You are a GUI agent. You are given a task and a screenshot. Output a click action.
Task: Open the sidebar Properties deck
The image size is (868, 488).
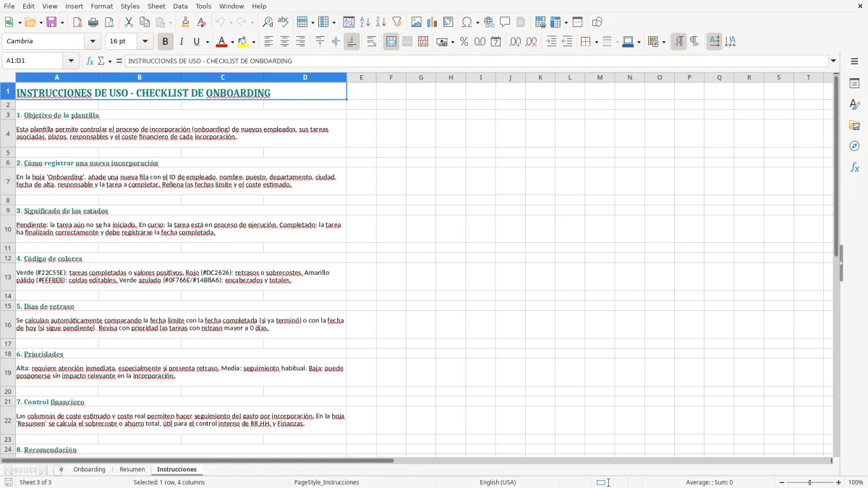tap(854, 83)
